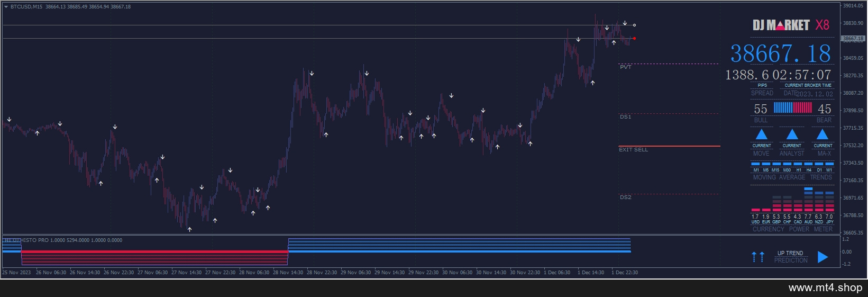Click the red EXIT SELL horizontal line
868x297 pixels.
pos(669,146)
